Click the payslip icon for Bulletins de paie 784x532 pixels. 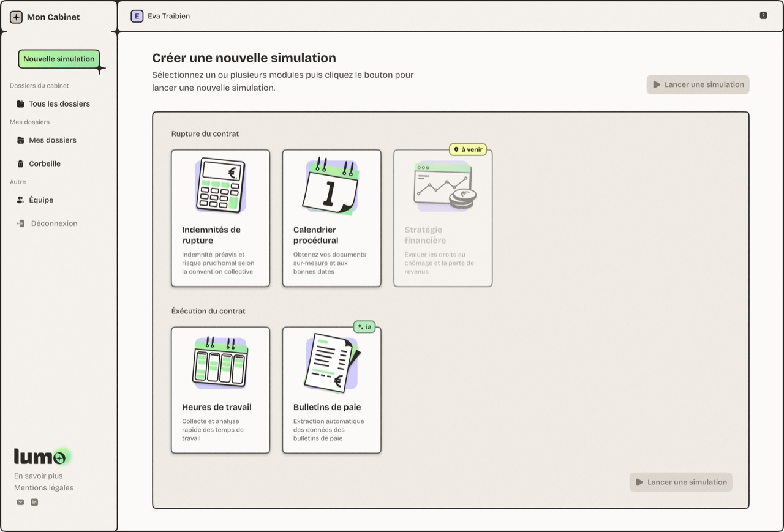pyautogui.click(x=331, y=362)
